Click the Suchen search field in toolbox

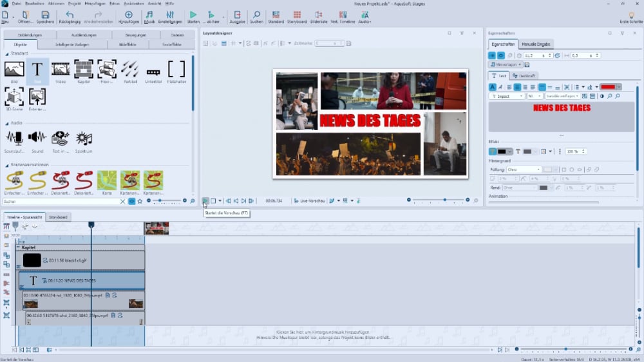(62, 201)
